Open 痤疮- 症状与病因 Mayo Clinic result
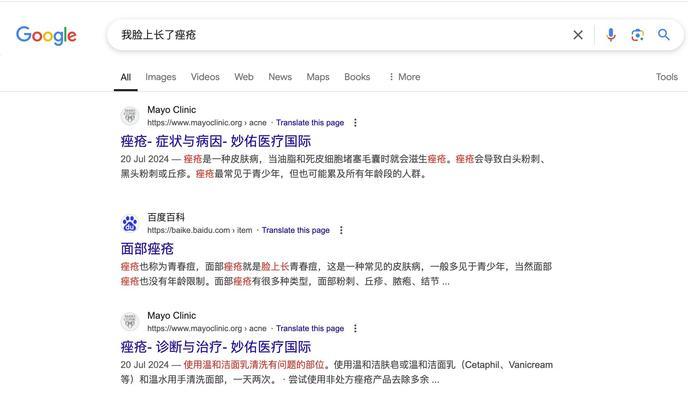The height and width of the screenshot is (400, 688). (x=215, y=141)
